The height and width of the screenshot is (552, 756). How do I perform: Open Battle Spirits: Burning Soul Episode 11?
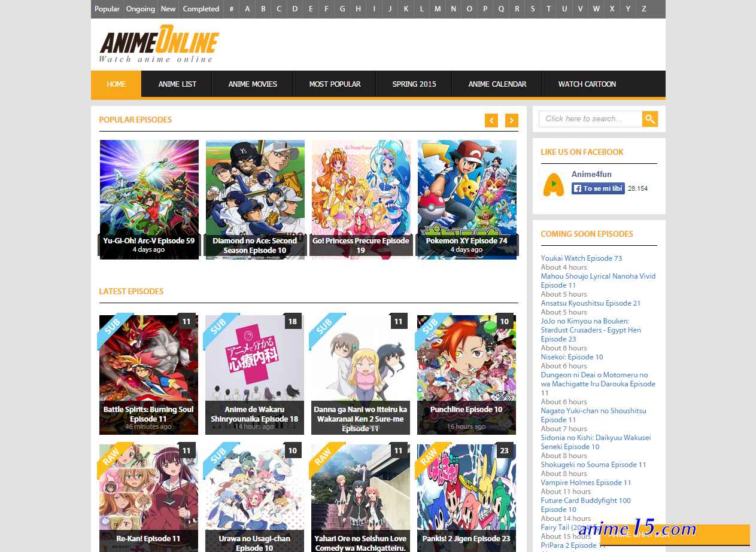tap(148, 375)
